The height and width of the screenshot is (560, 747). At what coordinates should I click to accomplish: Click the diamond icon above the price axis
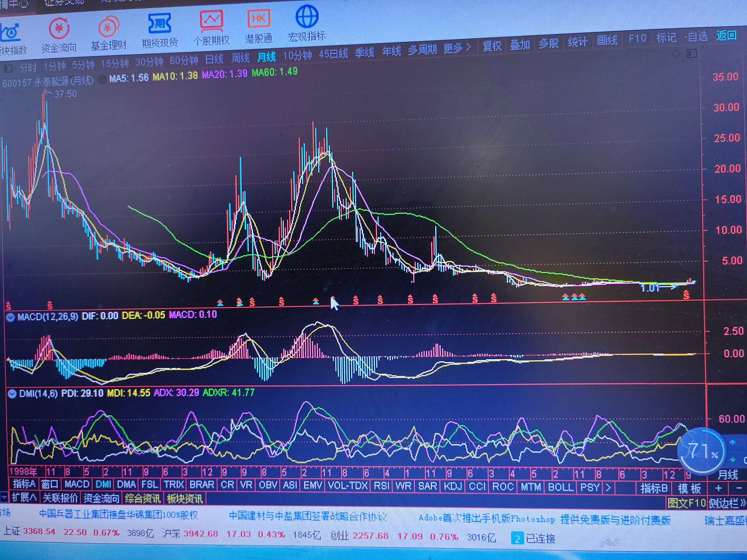pyautogui.click(x=676, y=54)
